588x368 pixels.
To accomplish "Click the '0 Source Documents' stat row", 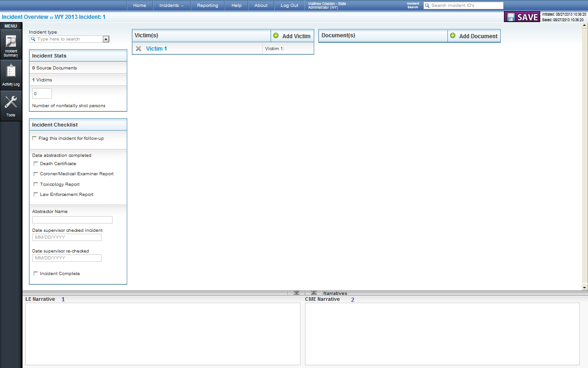I will pyautogui.click(x=78, y=68).
